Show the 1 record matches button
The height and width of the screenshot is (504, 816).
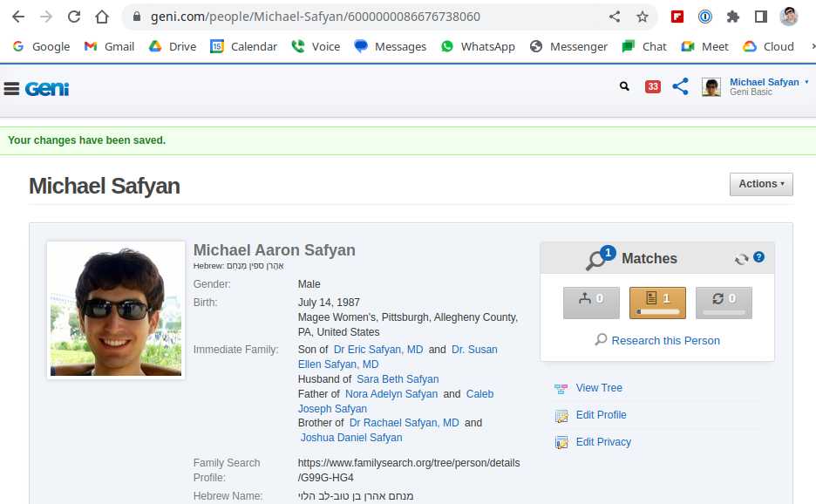point(657,303)
